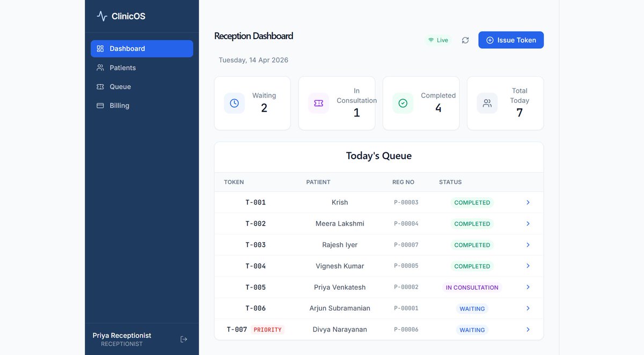The image size is (644, 355).
Task: Click the Issue Token button
Action: [510, 40]
